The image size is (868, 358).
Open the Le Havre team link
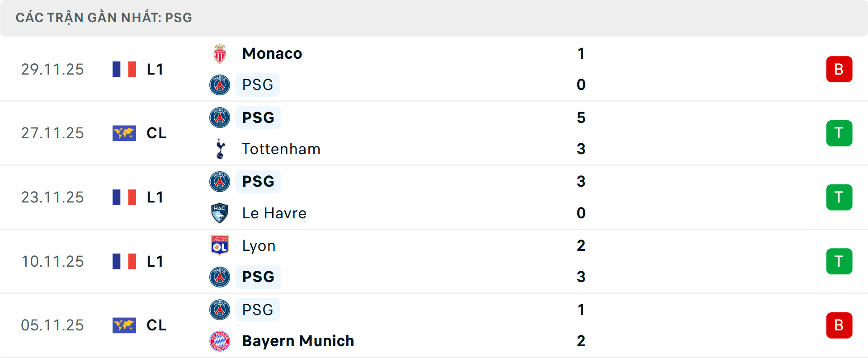pos(274,213)
